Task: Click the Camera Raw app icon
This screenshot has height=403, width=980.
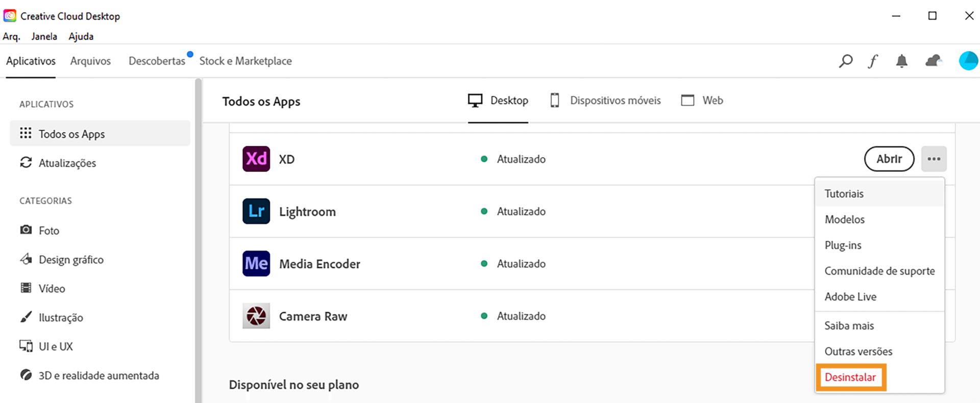Action: [x=256, y=316]
